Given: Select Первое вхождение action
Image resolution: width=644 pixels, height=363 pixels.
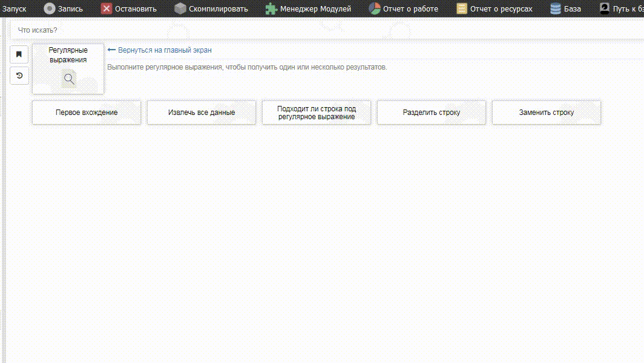Looking at the screenshot, I should tap(87, 113).
